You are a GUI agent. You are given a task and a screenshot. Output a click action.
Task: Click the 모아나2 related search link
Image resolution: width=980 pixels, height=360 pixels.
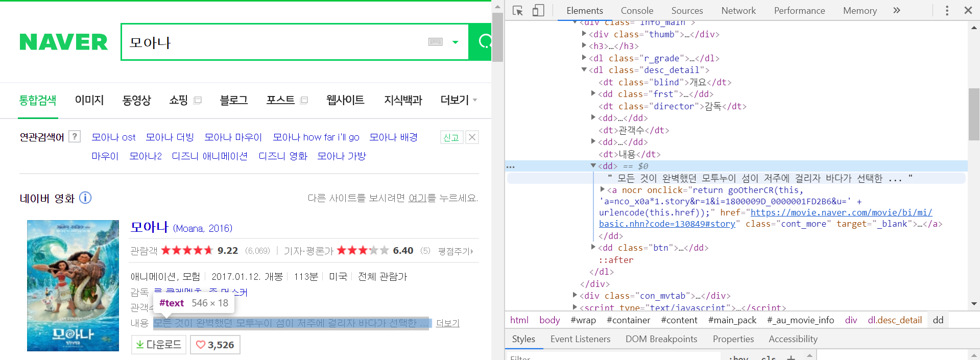146,156
